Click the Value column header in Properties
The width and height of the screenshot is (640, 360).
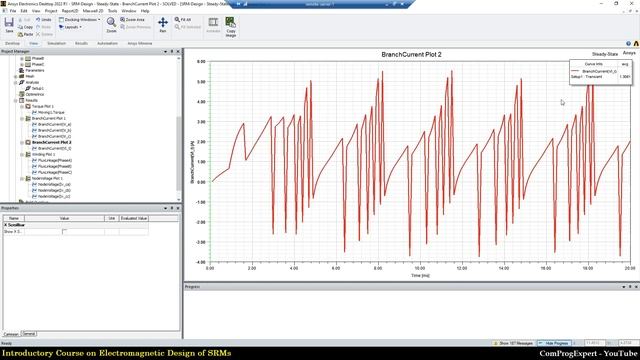point(64,218)
